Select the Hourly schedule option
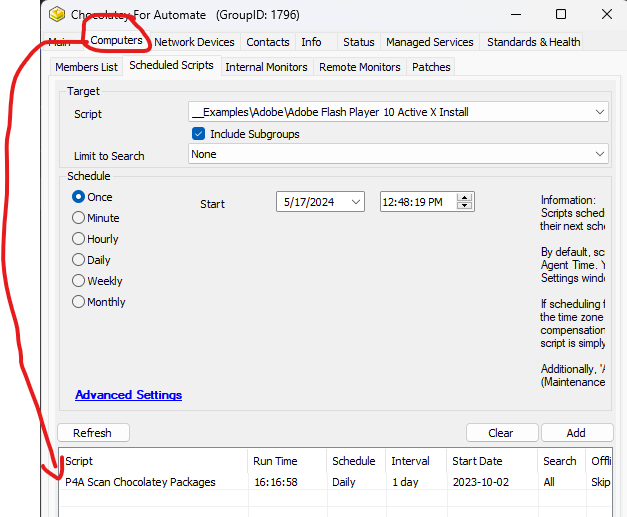The width and height of the screenshot is (627, 517). 78,239
